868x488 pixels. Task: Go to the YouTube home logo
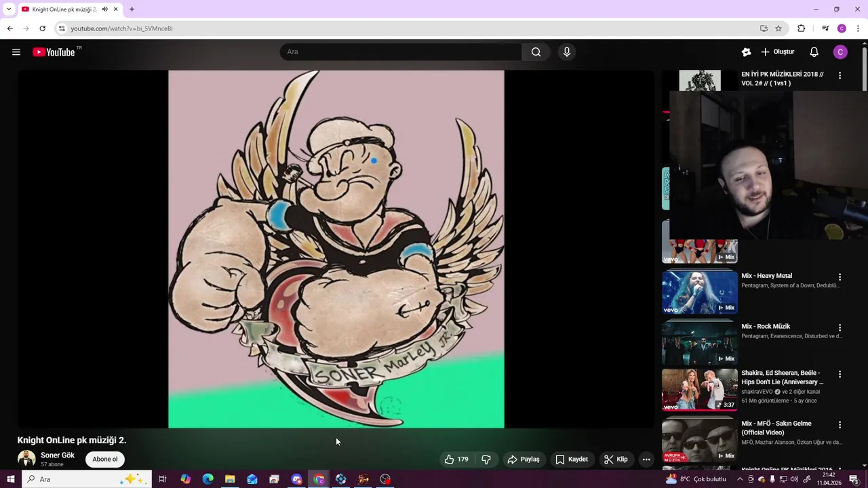pyautogui.click(x=54, y=52)
